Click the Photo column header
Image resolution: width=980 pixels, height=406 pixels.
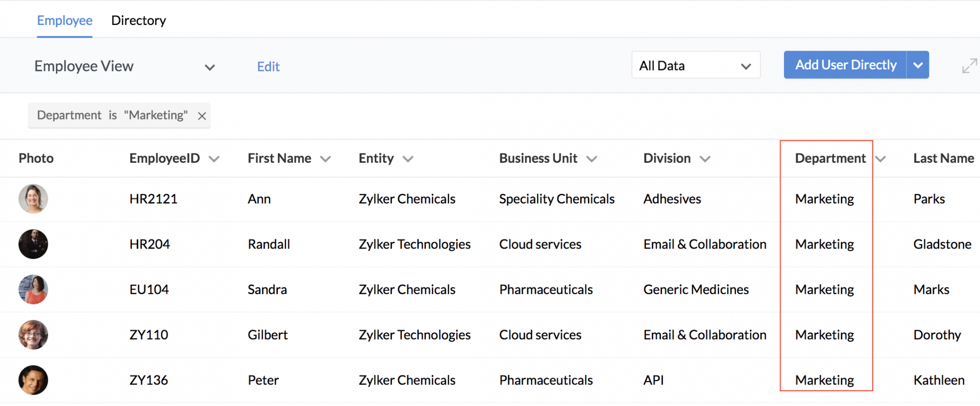[36, 158]
